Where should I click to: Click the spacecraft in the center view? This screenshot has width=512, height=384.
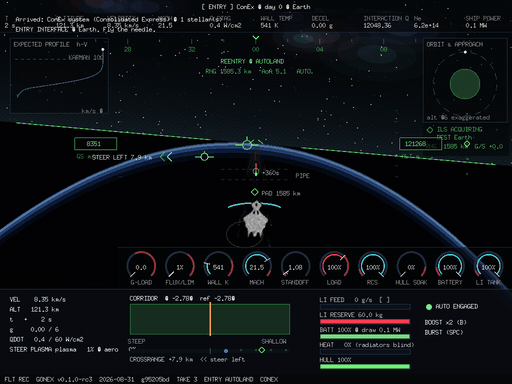(x=255, y=219)
